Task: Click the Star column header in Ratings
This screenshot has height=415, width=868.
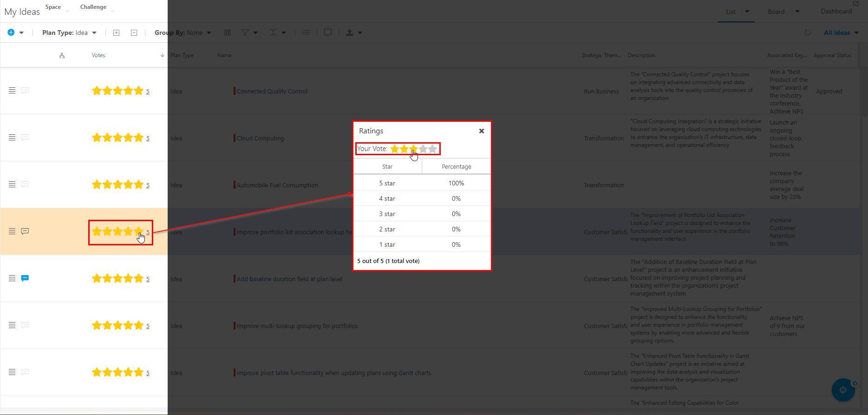Action: pos(387,167)
